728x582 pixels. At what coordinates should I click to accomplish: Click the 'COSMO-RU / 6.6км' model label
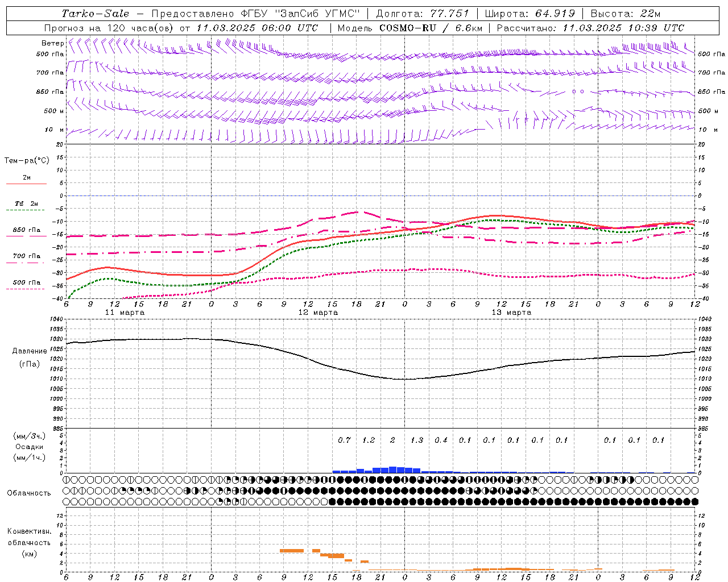[431, 28]
